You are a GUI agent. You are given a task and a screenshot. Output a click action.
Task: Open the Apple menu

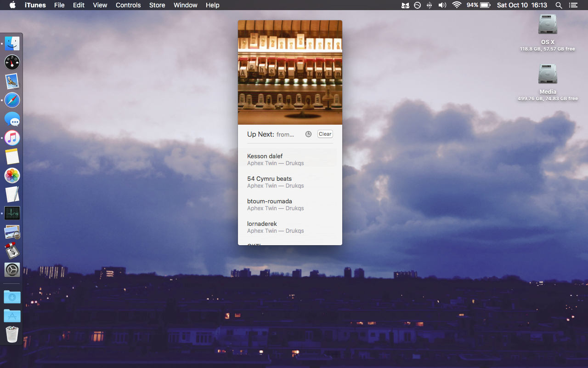point(12,5)
